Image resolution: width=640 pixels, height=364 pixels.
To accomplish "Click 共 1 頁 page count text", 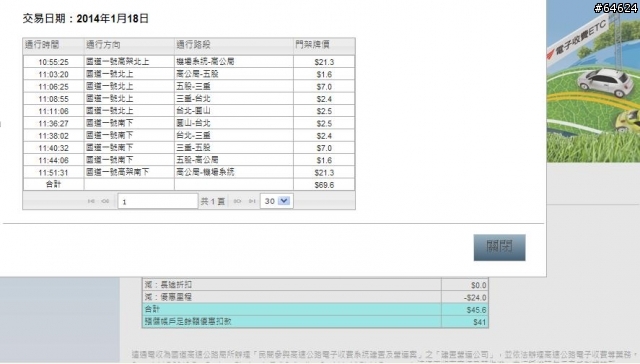I will [213, 201].
